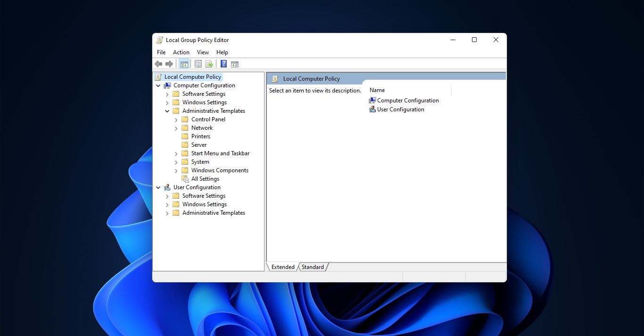The height and width of the screenshot is (336, 644).
Task: Expand the Start Menu and Taskbar arrow
Action: pyautogui.click(x=176, y=153)
